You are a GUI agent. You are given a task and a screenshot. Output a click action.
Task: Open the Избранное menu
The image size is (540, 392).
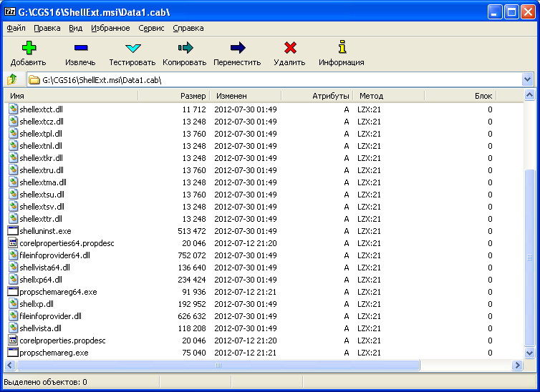110,28
